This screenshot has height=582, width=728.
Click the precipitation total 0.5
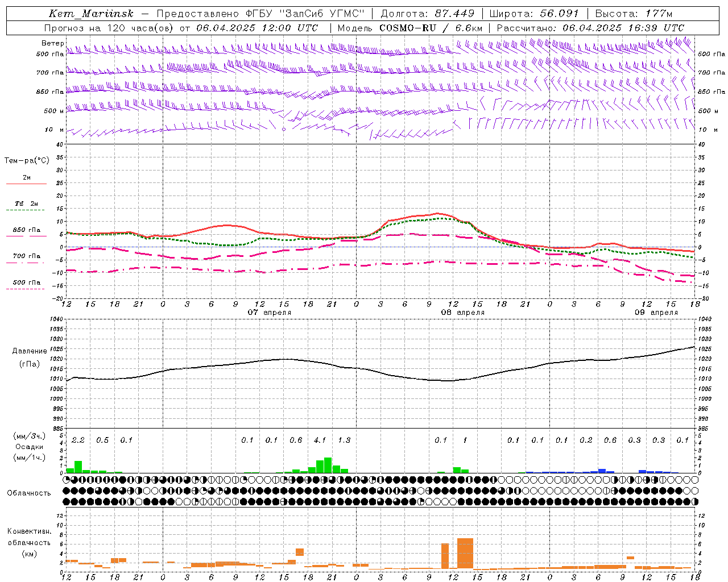pyautogui.click(x=102, y=440)
